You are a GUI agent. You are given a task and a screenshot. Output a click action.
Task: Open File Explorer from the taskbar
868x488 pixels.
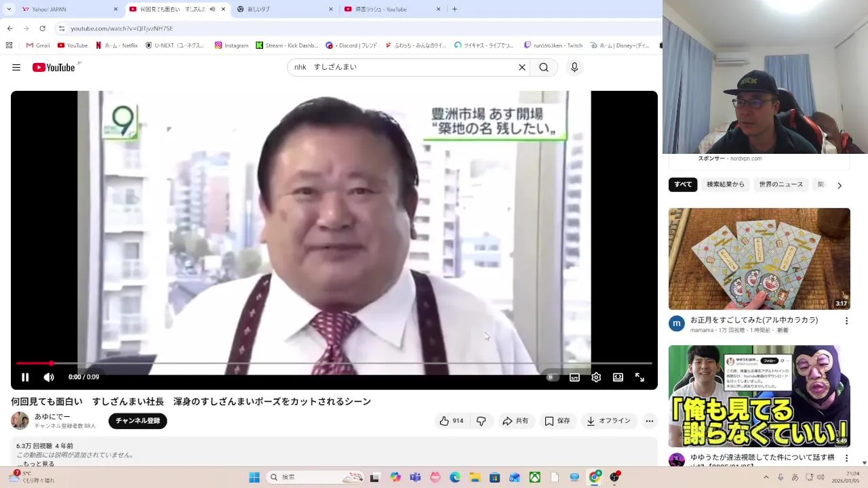(x=475, y=477)
